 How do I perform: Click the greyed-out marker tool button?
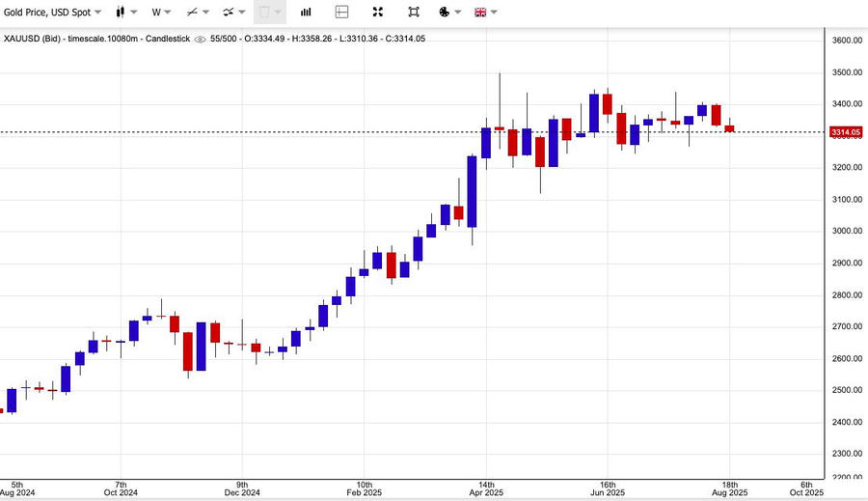coord(264,13)
